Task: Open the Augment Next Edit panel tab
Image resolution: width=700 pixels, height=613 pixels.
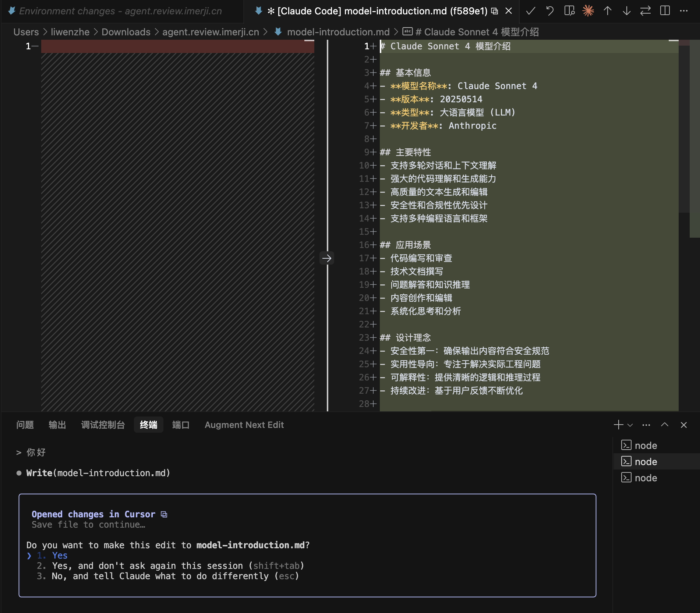Action: click(244, 425)
